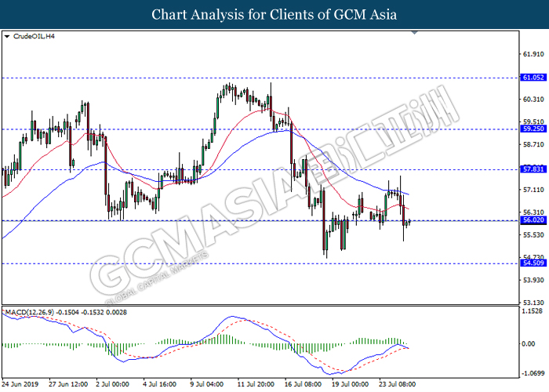Select the 57.831 price level label
549x392 pixels.
point(533,169)
